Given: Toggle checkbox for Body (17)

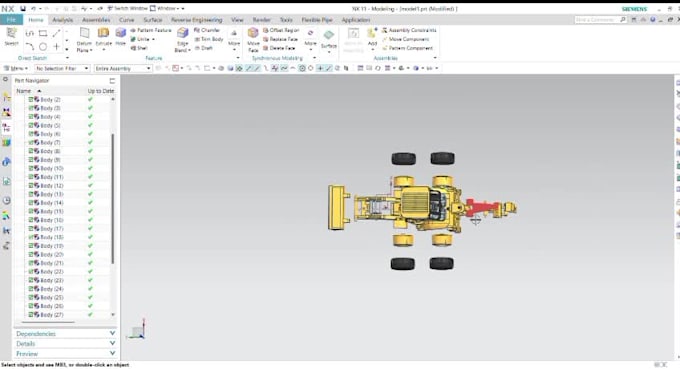Looking at the screenshot, I should coord(31,229).
